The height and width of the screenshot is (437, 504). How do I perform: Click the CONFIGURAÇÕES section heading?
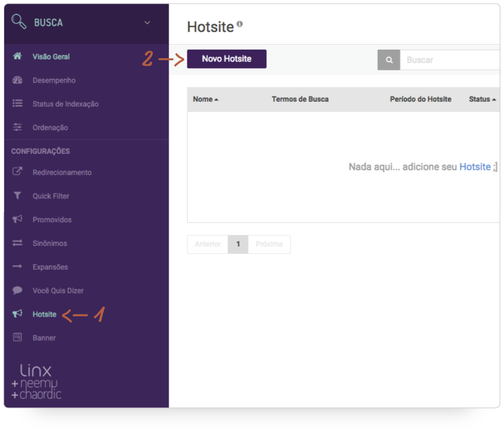(x=41, y=152)
